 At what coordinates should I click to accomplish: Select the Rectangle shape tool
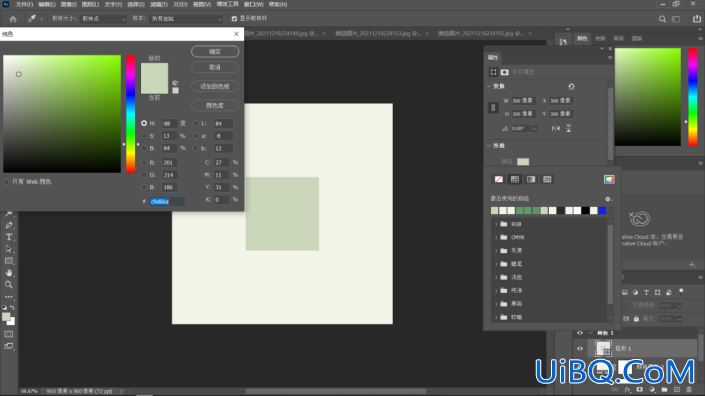[x=9, y=261]
